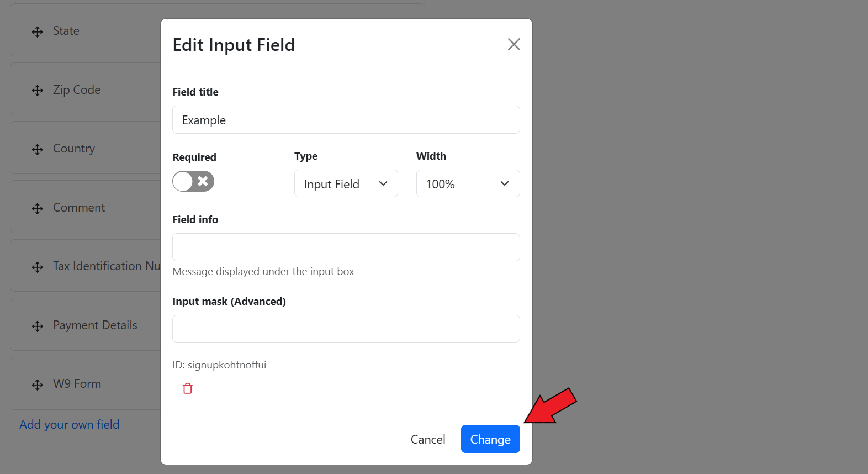Click the Cancel button
868x474 pixels.
(x=428, y=439)
